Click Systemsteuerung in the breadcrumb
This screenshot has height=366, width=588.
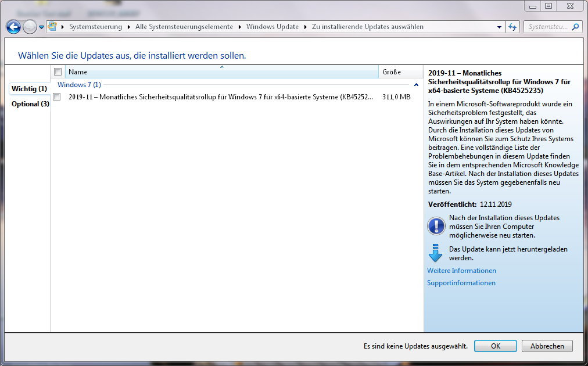tap(96, 27)
